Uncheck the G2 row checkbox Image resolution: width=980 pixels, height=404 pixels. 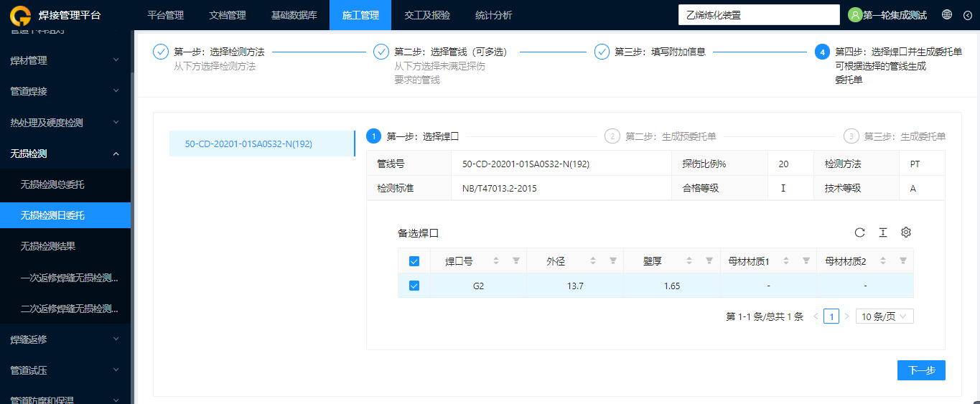click(414, 286)
